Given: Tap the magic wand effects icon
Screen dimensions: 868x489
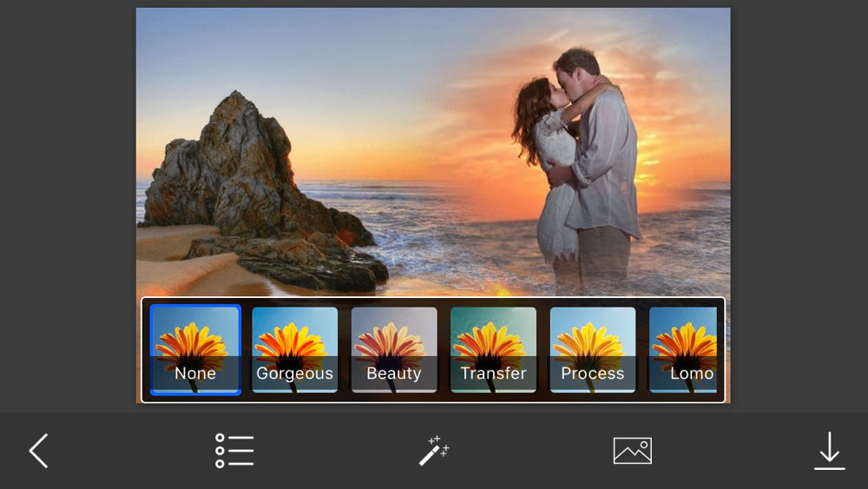Looking at the screenshot, I should click(433, 451).
